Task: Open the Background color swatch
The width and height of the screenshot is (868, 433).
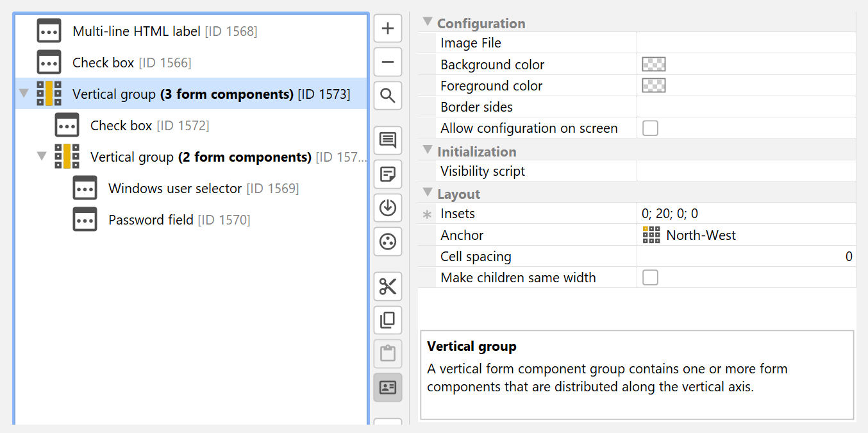Action: [654, 64]
